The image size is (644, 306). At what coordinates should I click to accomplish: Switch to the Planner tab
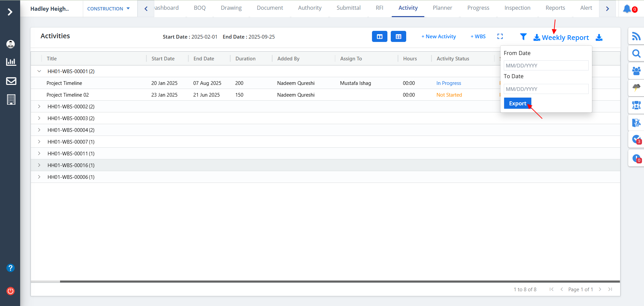click(x=442, y=8)
